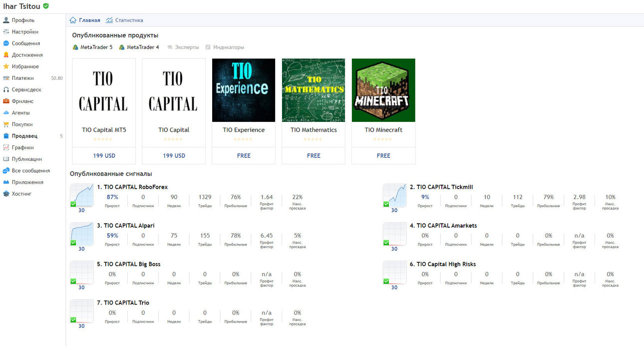This screenshot has height=346, width=644.
Task: Open the Настройки settings icon
Action: click(x=6, y=32)
